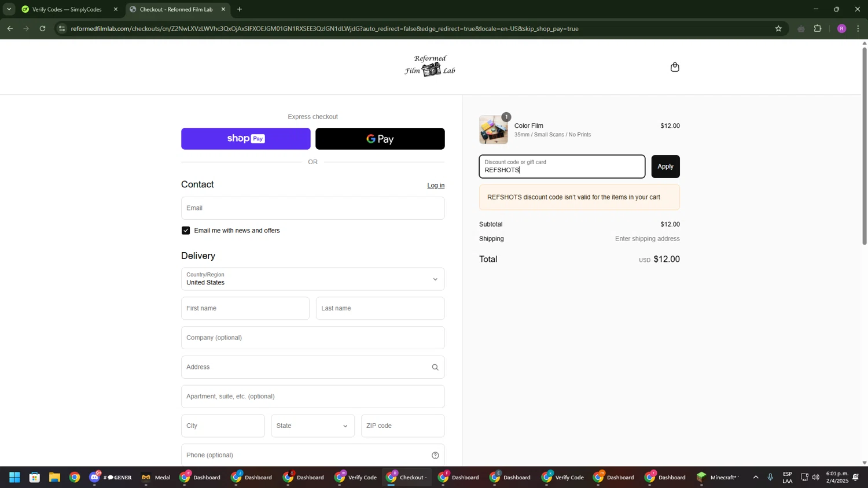Open the State dropdown

coord(312,426)
